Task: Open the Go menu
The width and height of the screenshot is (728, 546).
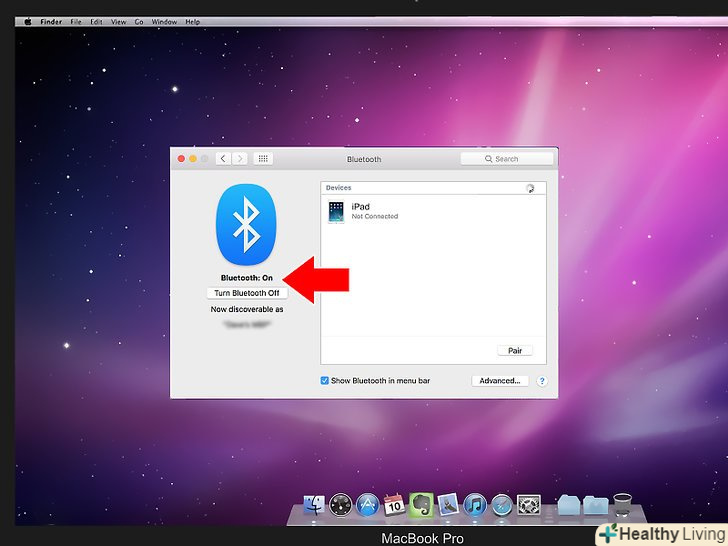Action: (139, 21)
